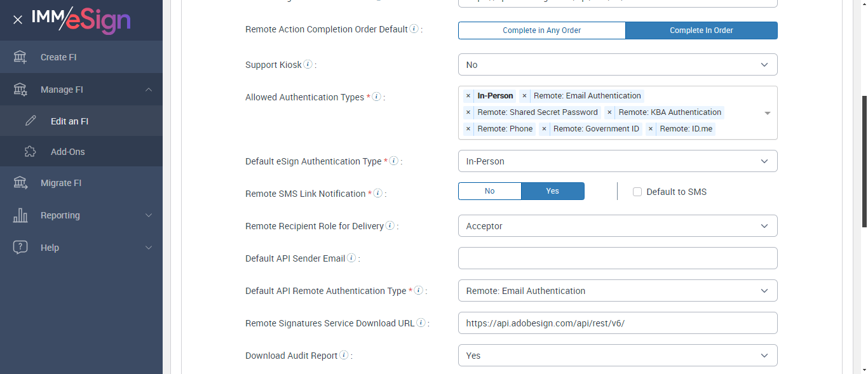Click the Reporting bar chart icon
This screenshot has height=374, width=868.
20,215
